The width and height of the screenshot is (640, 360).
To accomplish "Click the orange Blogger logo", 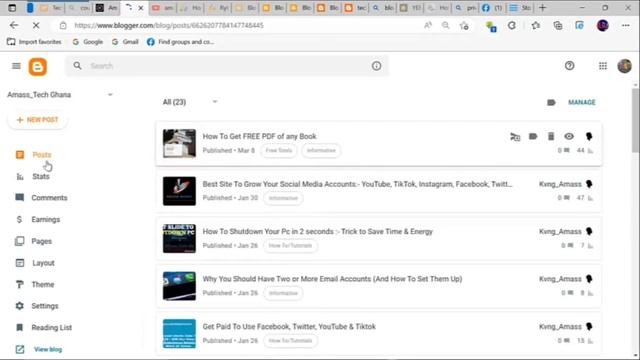I will tap(38, 67).
